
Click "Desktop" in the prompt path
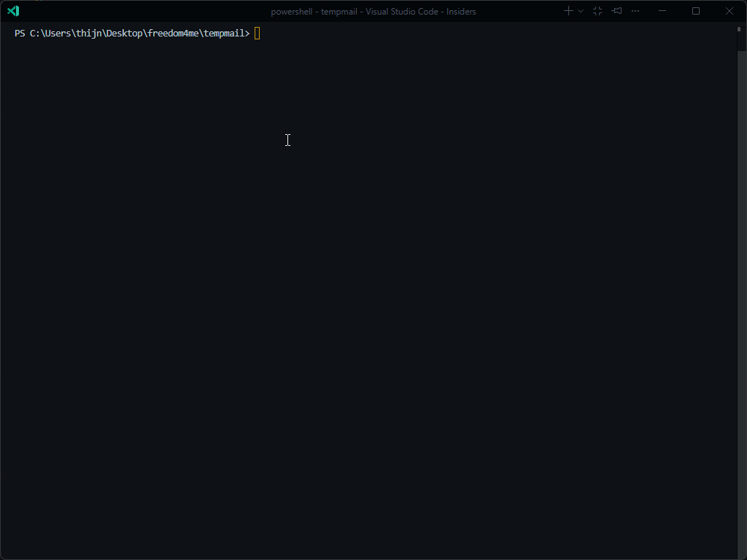[x=124, y=34]
